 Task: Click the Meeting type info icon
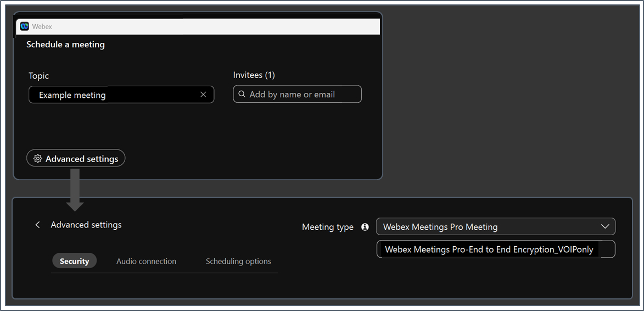pyautogui.click(x=365, y=227)
